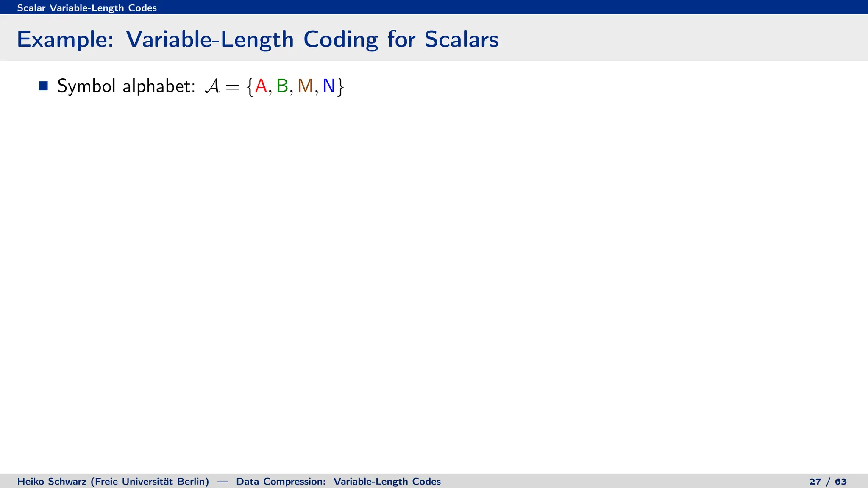Click the footer author 'Heiko Schwarz (Freie Universität Berlin)'
This screenshot has height=488, width=868.
point(113,482)
